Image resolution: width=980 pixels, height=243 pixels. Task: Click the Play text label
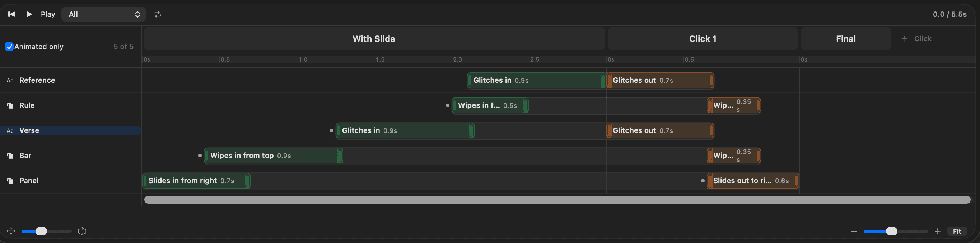[48, 14]
